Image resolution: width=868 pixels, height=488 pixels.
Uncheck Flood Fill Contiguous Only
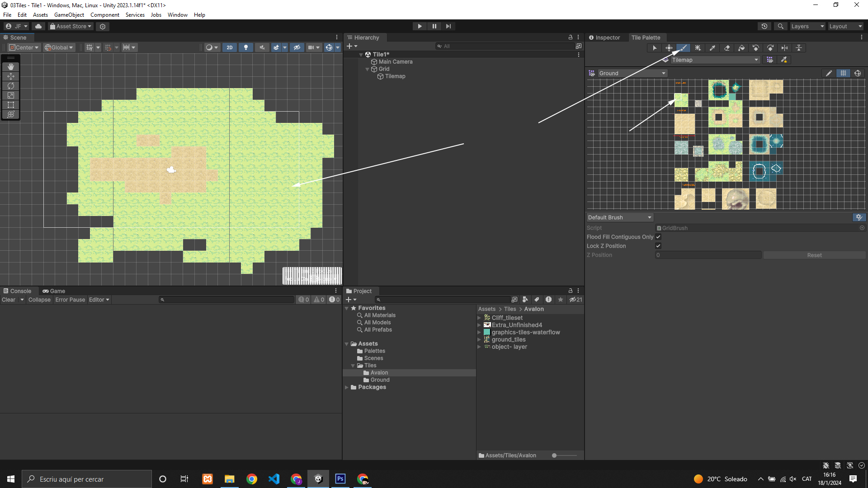(658, 237)
